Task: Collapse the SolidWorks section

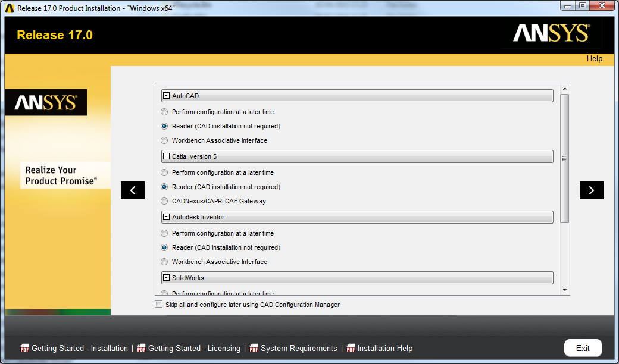Action: pyautogui.click(x=167, y=278)
